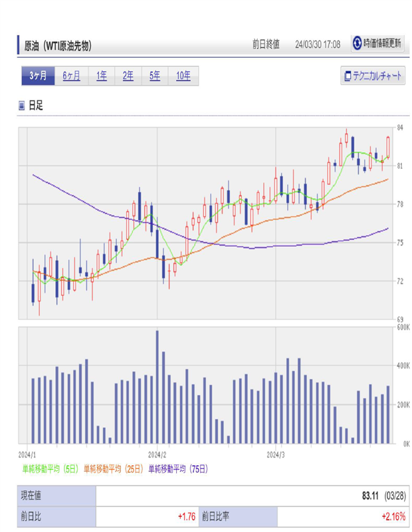Switch to the 1年 period tab
Viewport: 412px width, 532px height.
coord(102,76)
